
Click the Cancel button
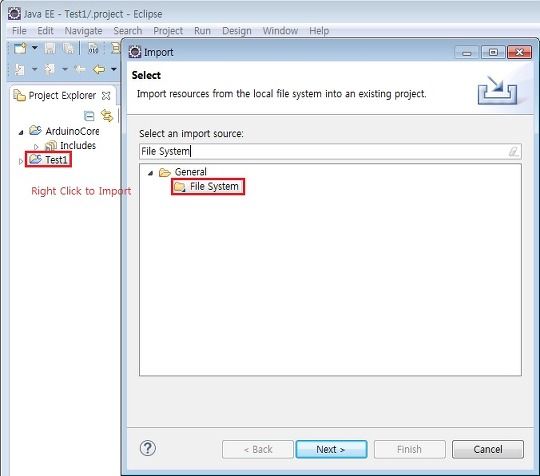point(488,449)
